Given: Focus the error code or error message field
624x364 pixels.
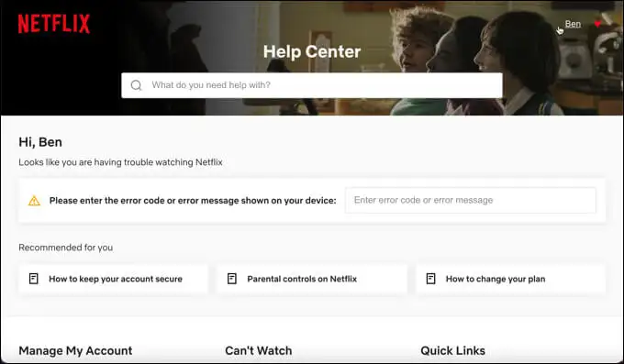Looking at the screenshot, I should (x=471, y=200).
